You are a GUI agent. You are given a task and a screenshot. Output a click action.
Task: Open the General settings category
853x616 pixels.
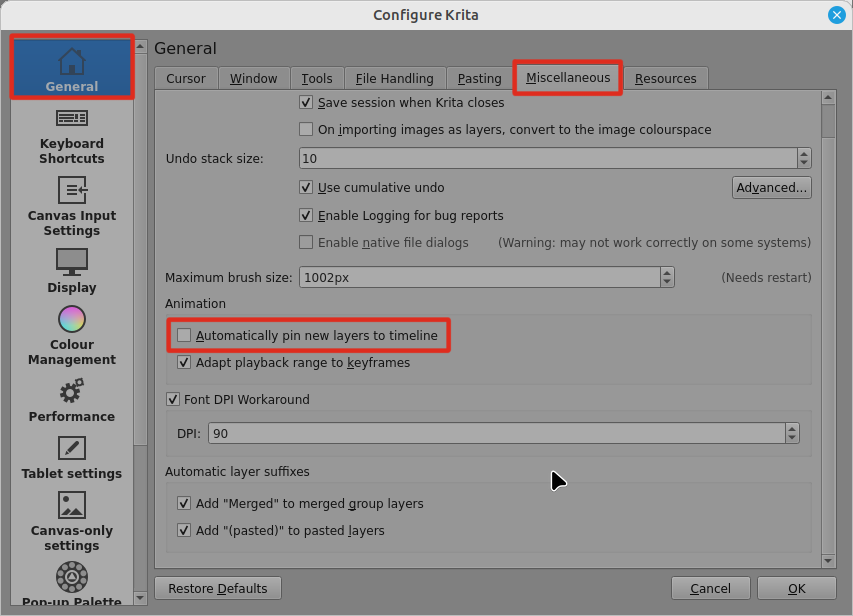[72, 67]
